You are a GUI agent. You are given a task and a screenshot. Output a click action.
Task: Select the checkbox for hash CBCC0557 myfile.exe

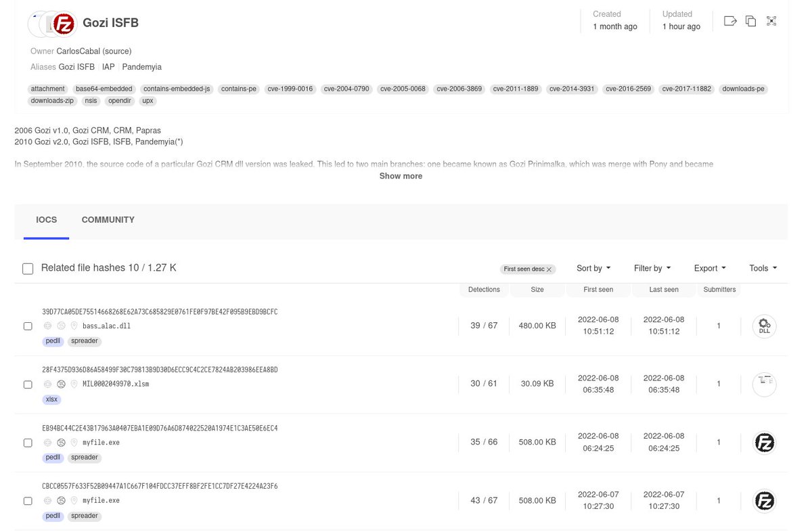[28, 501]
